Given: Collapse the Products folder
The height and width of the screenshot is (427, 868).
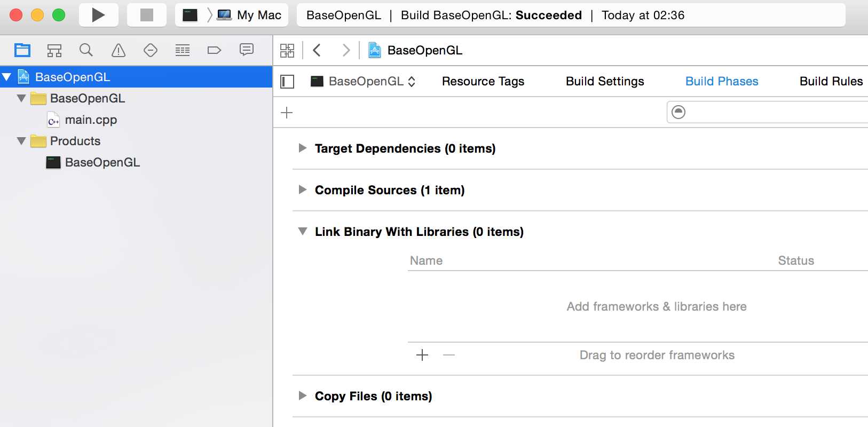Looking at the screenshot, I should (21, 141).
